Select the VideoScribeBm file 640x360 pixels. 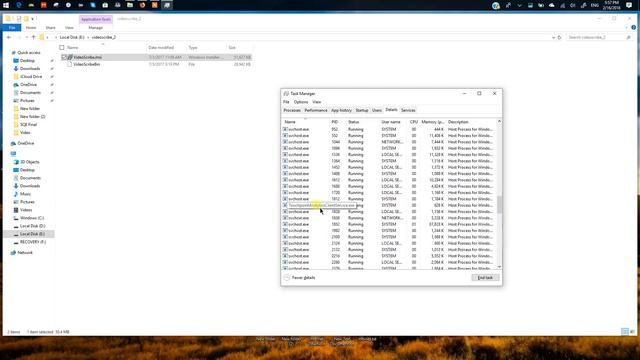point(87,64)
